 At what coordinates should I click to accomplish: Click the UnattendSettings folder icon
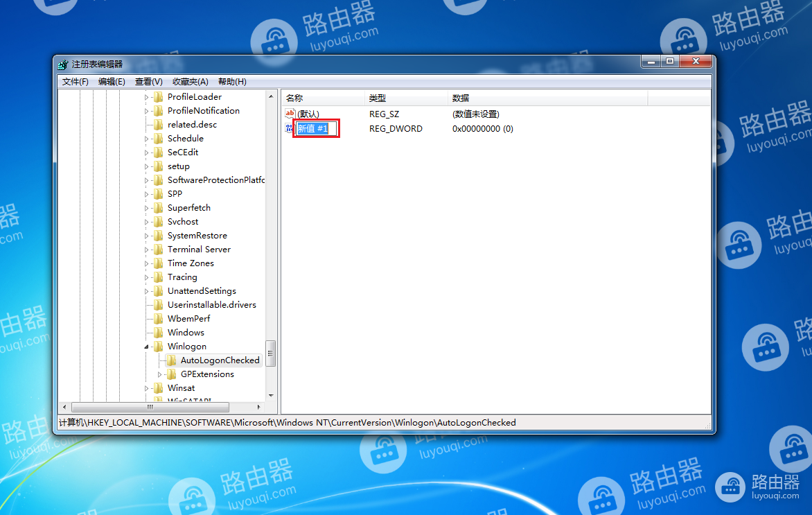[159, 291]
